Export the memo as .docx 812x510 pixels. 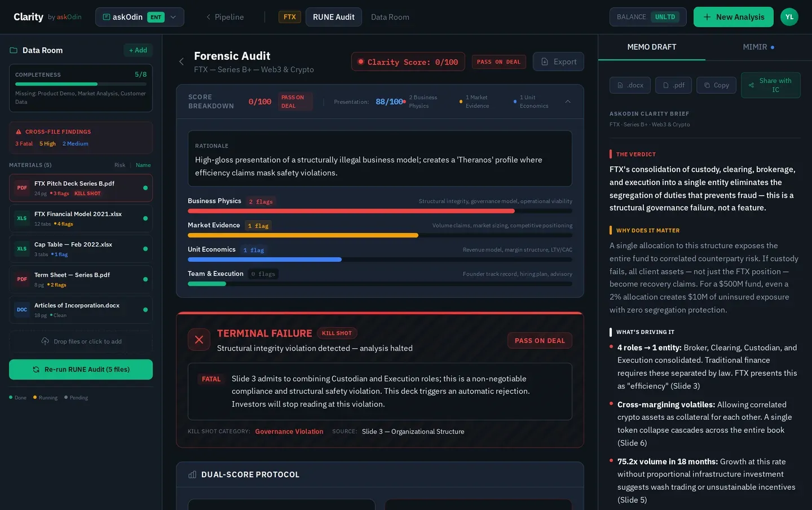tap(630, 85)
